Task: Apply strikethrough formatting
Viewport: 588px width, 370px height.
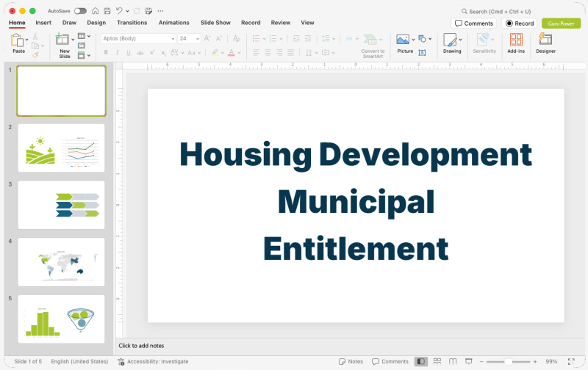Action: [x=140, y=53]
